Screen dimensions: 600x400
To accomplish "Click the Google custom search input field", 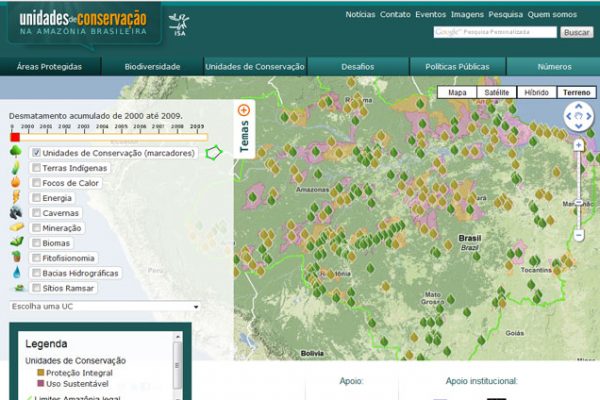I will (x=495, y=32).
